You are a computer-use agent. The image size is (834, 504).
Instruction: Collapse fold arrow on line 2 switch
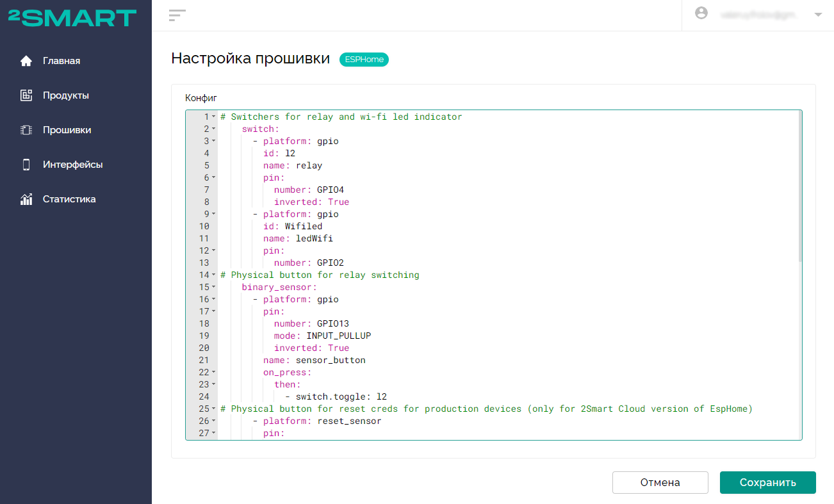214,129
